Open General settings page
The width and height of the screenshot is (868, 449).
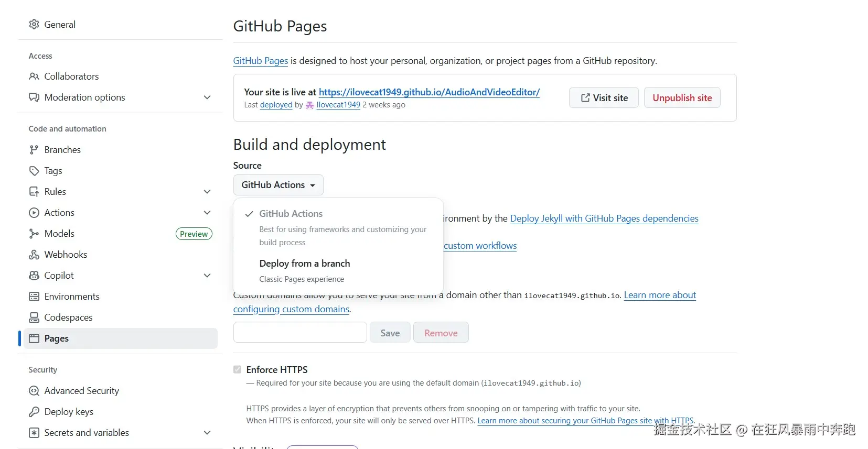[120, 24]
